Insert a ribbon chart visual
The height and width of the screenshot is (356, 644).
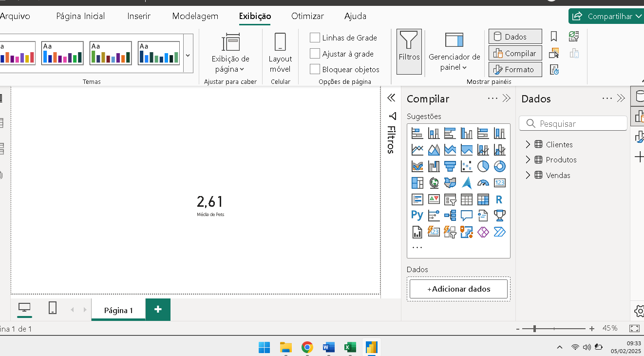tap(417, 166)
